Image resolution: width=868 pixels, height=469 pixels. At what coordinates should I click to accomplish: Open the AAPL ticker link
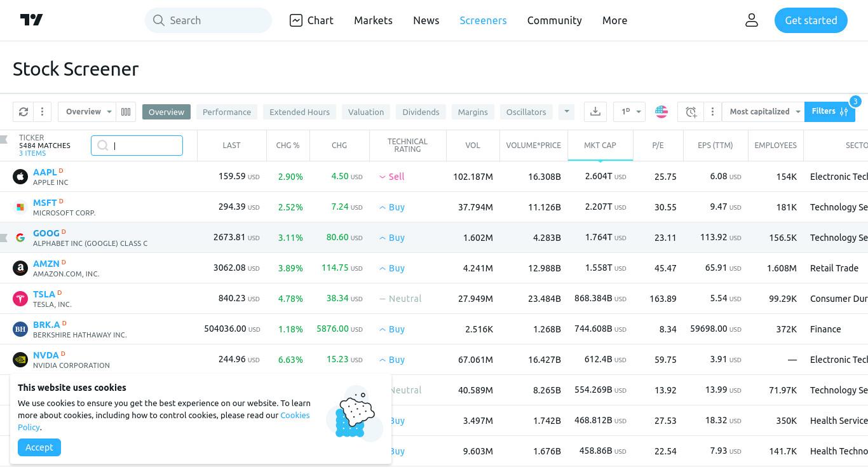[45, 172]
